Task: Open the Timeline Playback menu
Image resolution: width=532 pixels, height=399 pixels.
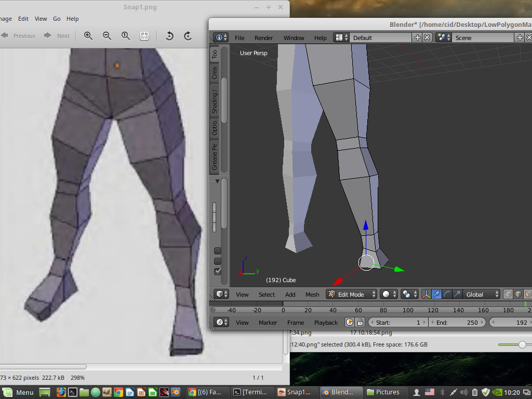Action: (x=326, y=323)
